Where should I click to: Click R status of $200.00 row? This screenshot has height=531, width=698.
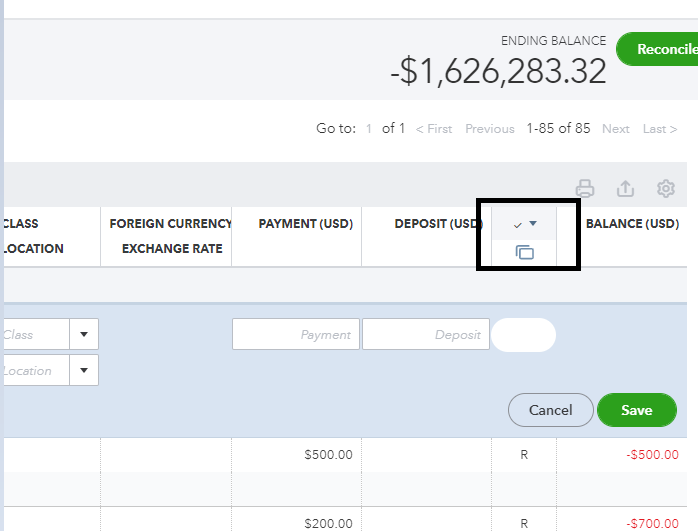pyautogui.click(x=524, y=523)
